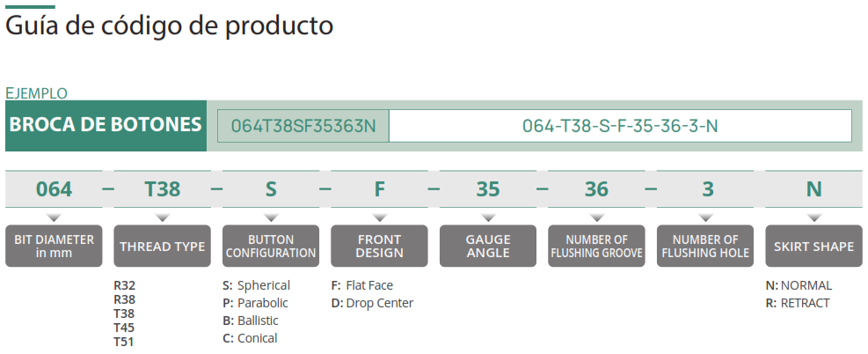Image resolution: width=868 pixels, height=354 pixels.
Task: Select the R: RETRACT skirt option
Action: [798, 303]
